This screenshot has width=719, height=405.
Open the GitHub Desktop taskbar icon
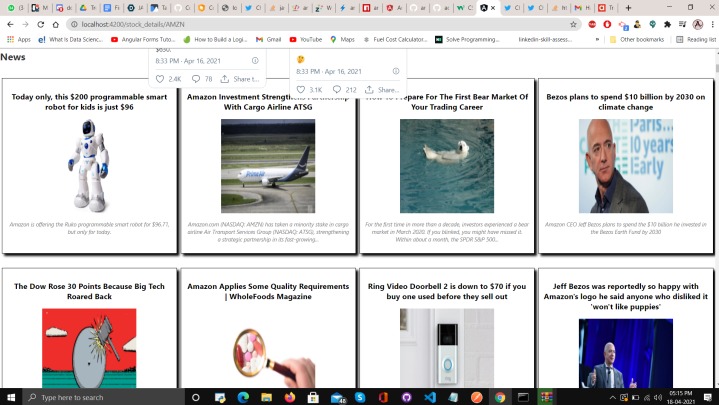[406, 397]
